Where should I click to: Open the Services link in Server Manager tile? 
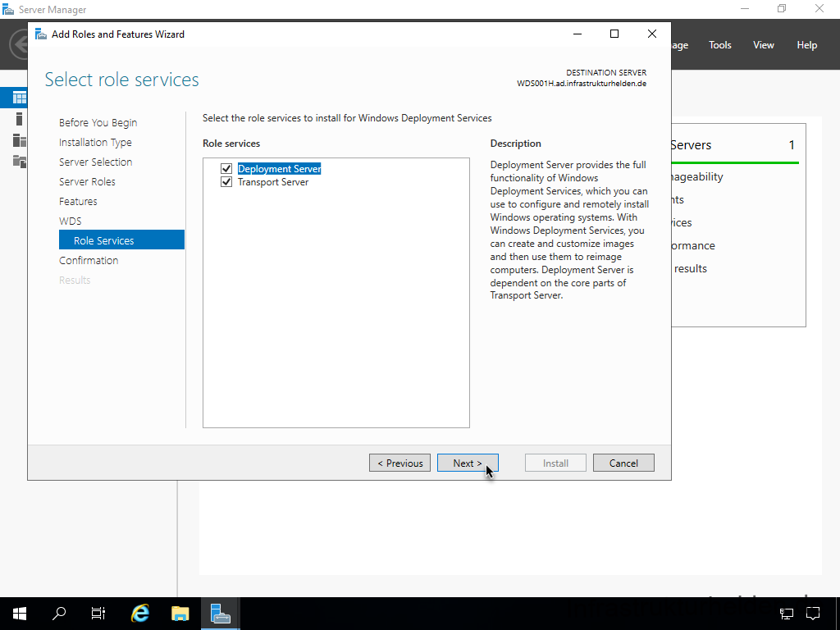(682, 223)
